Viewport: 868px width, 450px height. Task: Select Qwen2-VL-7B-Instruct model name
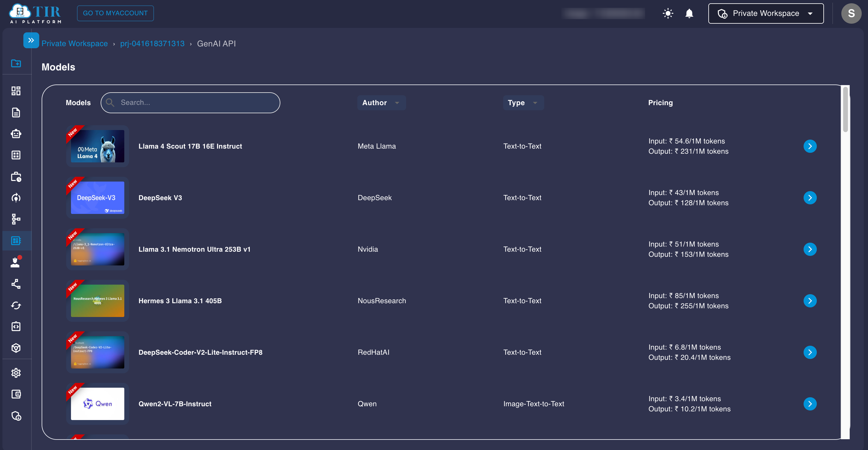point(175,404)
